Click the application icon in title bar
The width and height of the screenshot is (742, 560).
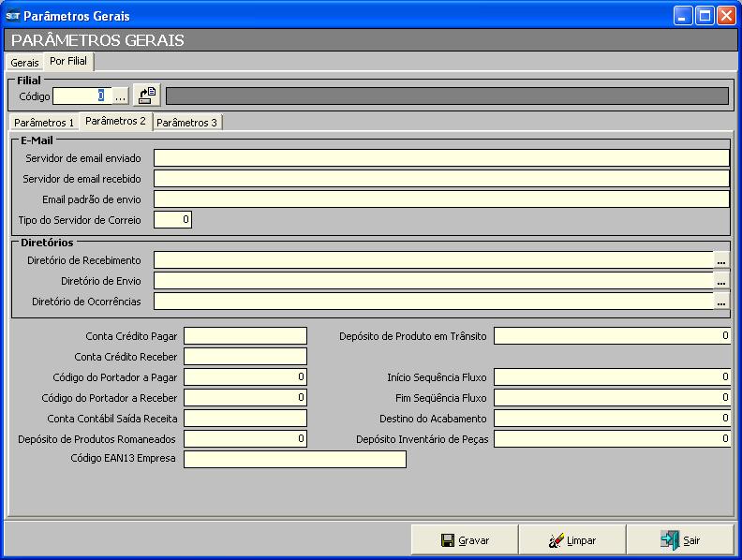click(13, 16)
